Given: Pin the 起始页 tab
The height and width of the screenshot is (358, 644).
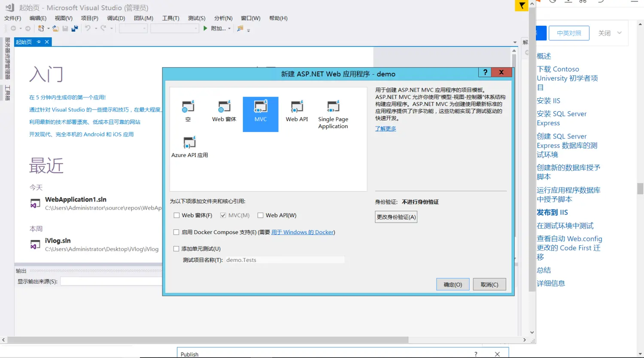Looking at the screenshot, I should 39,42.
